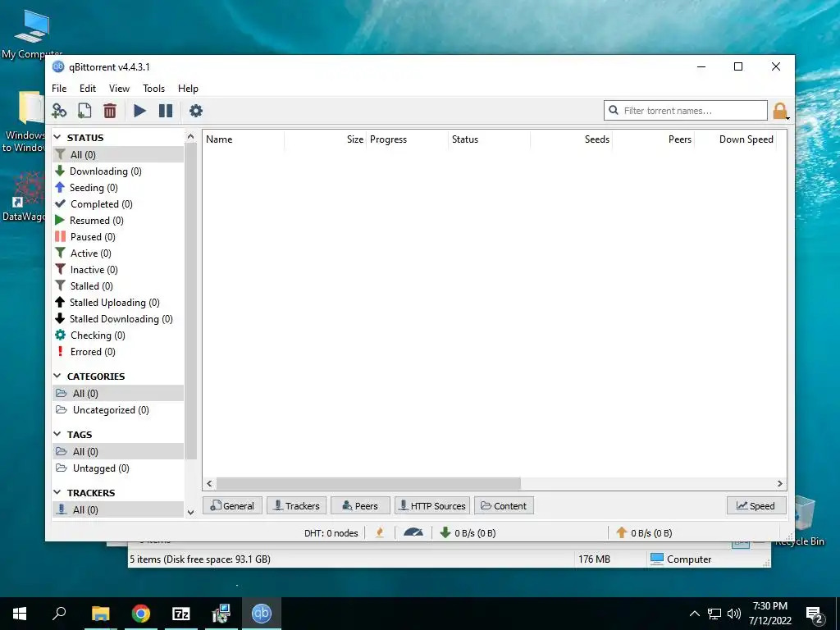Viewport: 840px width, 630px height.
Task: Sort by the Peers column header
Action: (653, 139)
